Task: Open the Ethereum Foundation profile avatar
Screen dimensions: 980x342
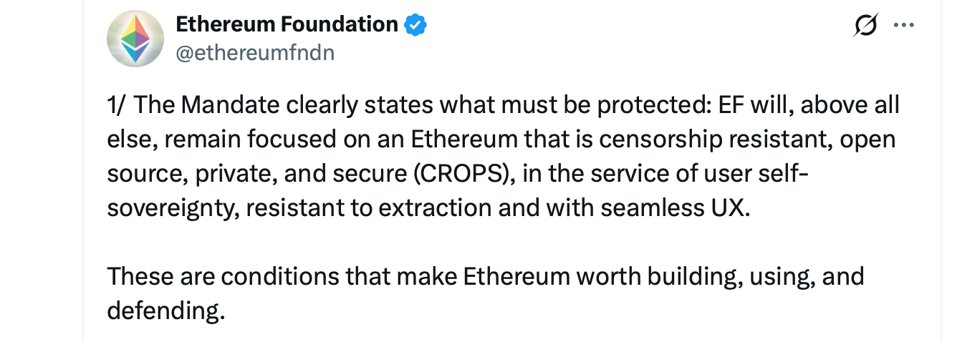Action: click(x=135, y=39)
